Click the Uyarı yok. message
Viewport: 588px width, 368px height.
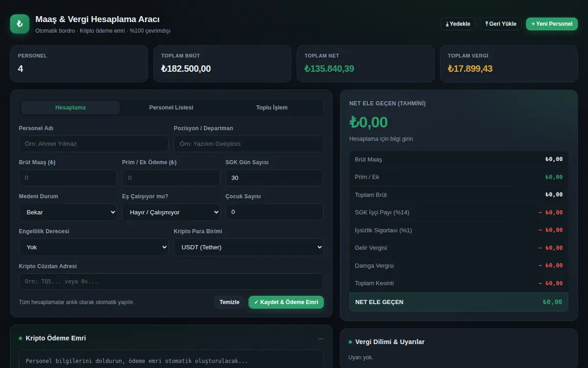point(361,357)
